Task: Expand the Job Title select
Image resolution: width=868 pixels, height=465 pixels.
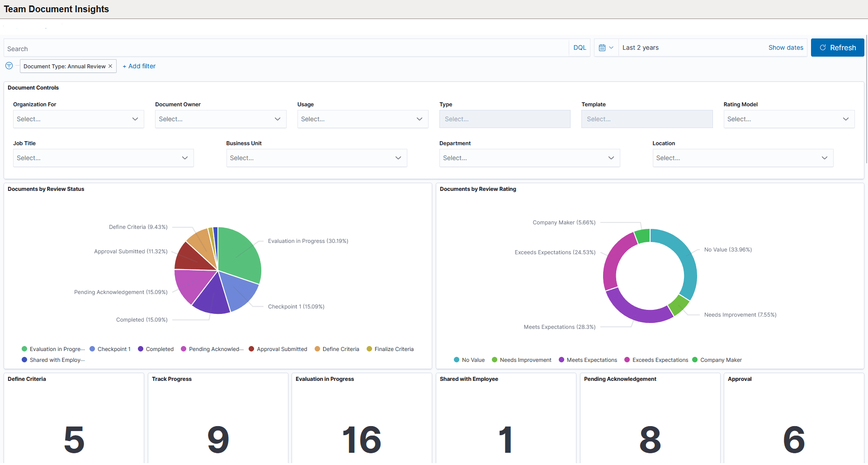Action: (103, 158)
